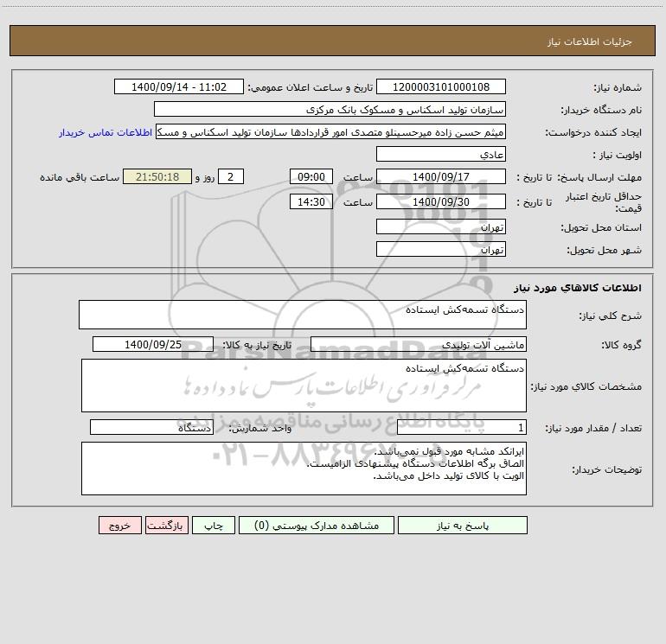Viewport: 666px width, 644px height.
Task: Click the unit of measure field 'دستگاه'
Action: point(151,427)
